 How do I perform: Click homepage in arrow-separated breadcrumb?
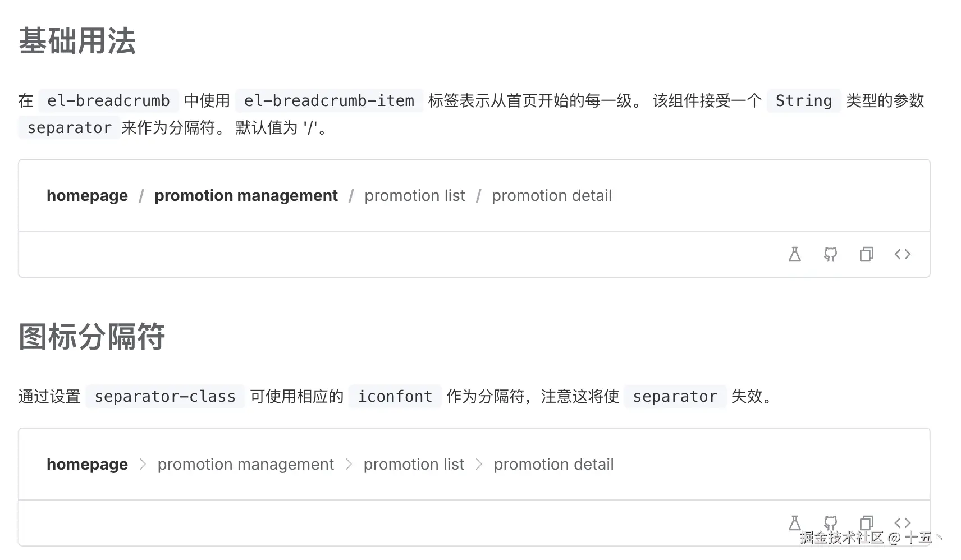point(87,465)
